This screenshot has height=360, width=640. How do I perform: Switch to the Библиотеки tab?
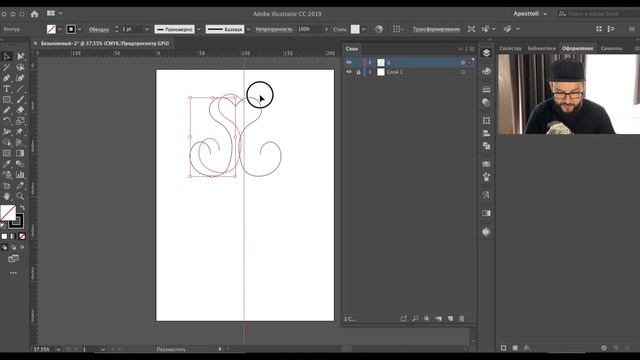(542, 48)
